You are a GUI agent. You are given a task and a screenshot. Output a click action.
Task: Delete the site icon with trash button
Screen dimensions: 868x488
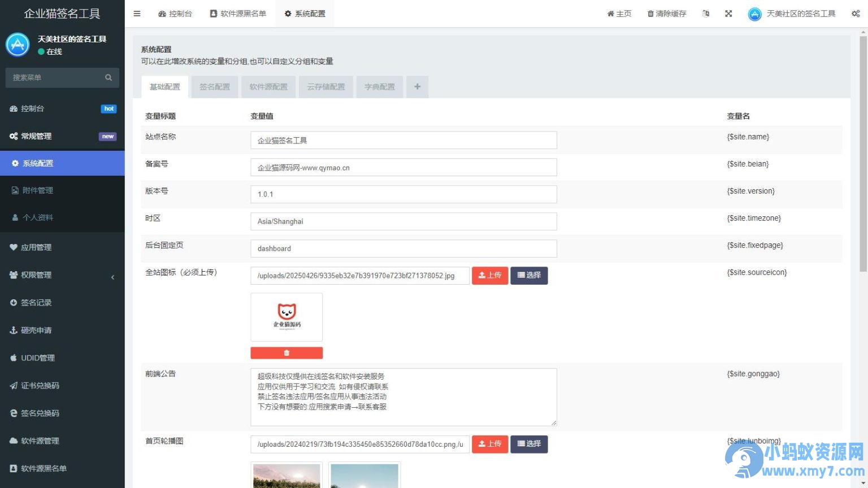[x=287, y=353]
